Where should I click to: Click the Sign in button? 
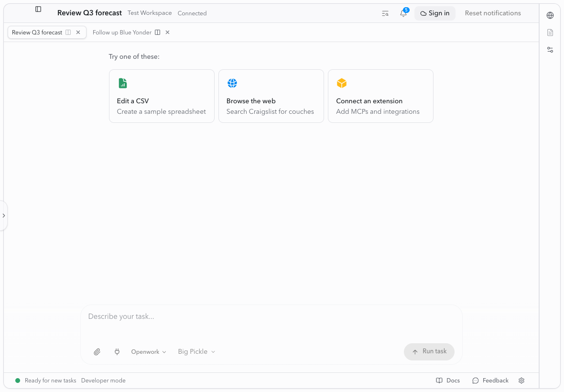click(x=434, y=13)
